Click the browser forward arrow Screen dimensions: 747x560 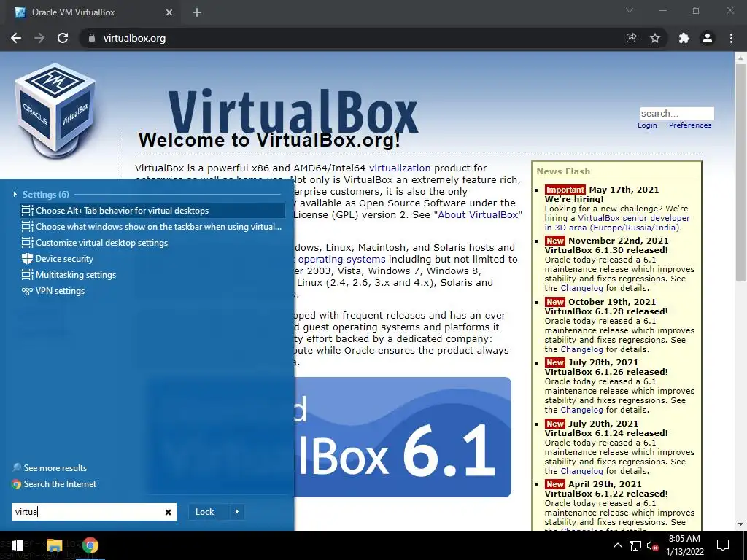click(x=39, y=38)
